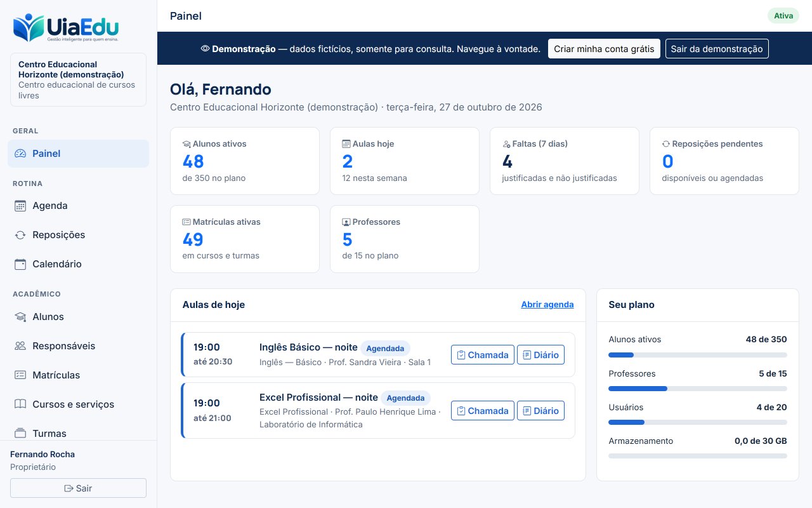Open Chamada for Excel Profissional class

point(482,411)
